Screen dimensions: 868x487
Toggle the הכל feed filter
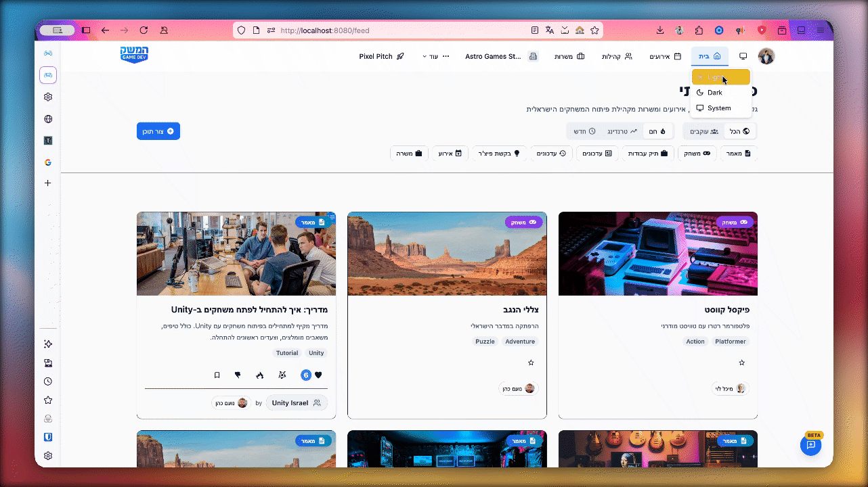coord(740,131)
